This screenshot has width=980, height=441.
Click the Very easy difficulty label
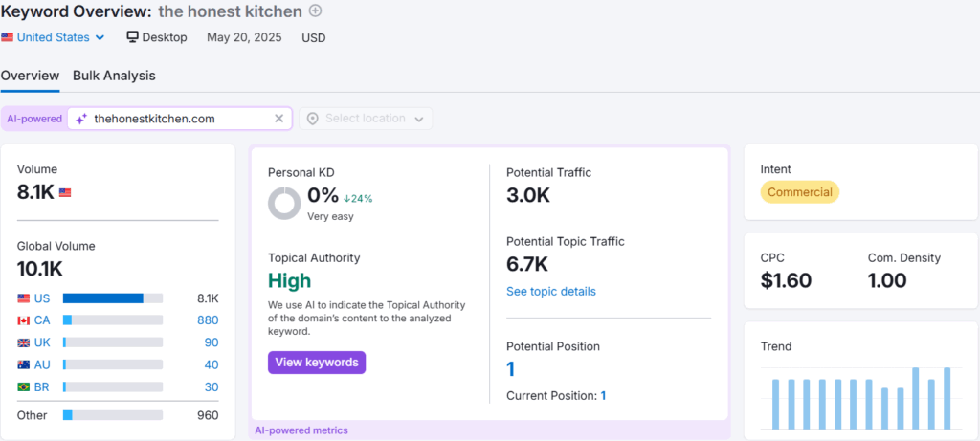click(x=330, y=217)
